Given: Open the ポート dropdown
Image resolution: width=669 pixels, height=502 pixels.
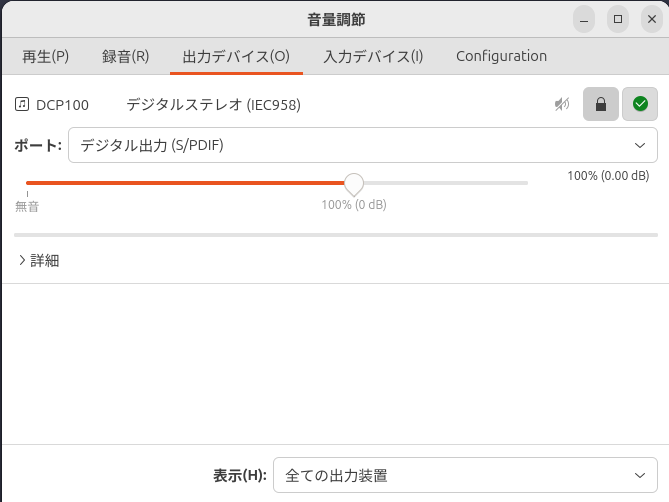Looking at the screenshot, I should coord(363,145).
